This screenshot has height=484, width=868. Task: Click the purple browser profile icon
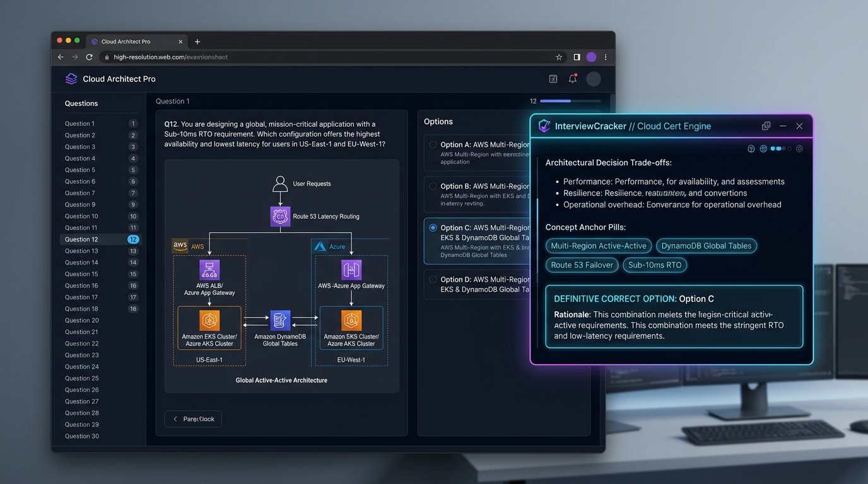[591, 57]
